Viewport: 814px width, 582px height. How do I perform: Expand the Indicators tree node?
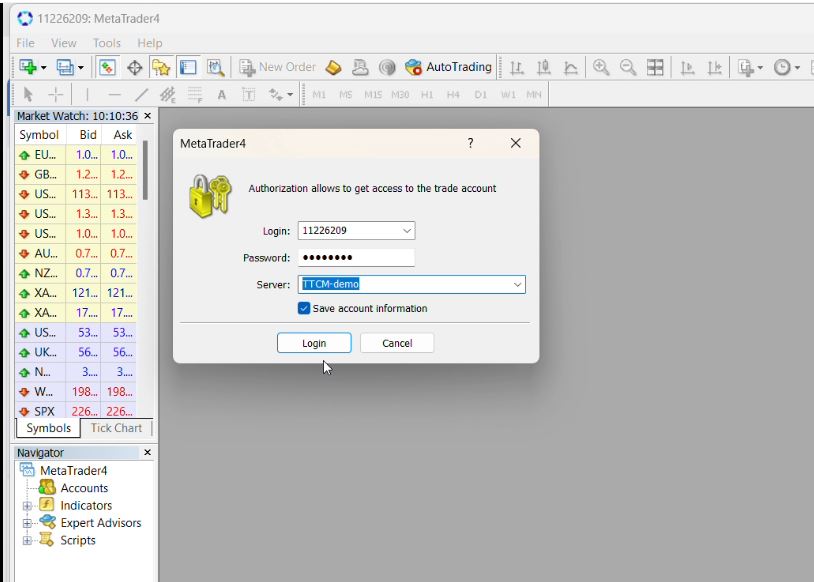point(28,506)
